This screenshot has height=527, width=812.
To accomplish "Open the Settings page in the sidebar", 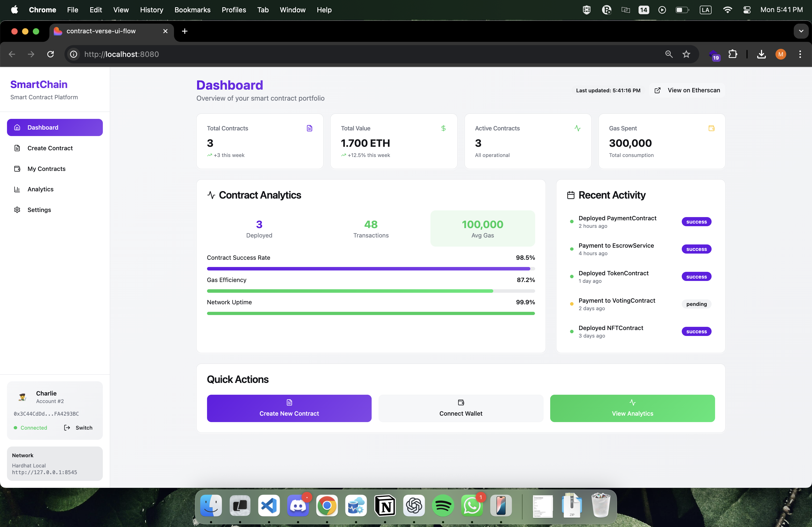I will [39, 210].
